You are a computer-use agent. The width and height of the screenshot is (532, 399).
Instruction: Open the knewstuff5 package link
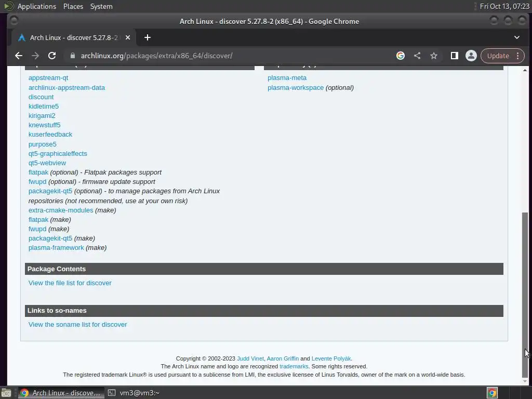pos(45,125)
